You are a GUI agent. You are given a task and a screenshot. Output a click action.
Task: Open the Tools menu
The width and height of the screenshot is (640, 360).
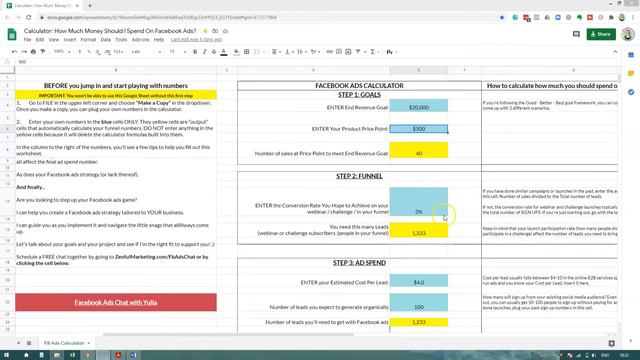[121, 40]
